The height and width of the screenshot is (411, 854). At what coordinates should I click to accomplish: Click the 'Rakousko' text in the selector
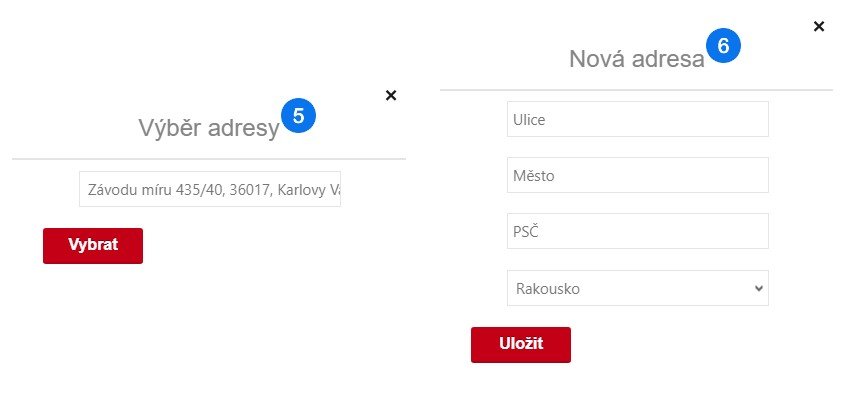point(548,289)
